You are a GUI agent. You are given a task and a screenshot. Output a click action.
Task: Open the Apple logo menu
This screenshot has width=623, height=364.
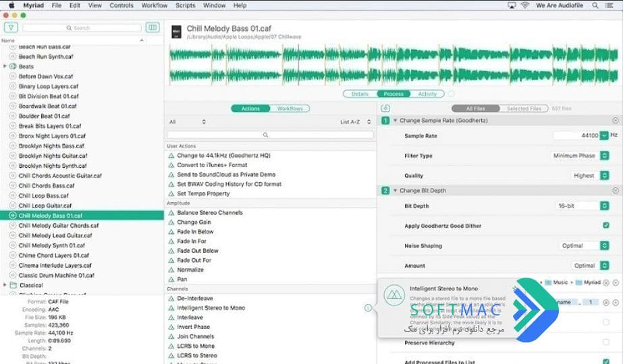pyautogui.click(x=11, y=5)
